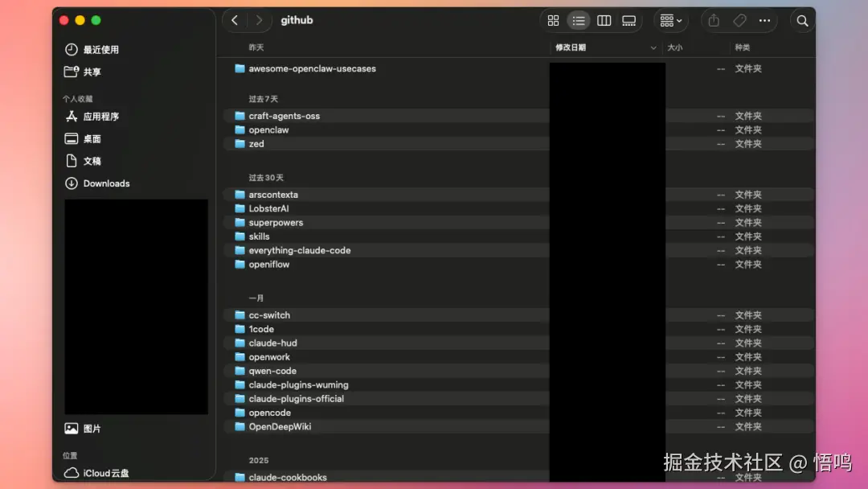Click 文件夹 kind cell of superpowers row
Image resolution: width=868 pixels, height=489 pixels.
(x=748, y=222)
